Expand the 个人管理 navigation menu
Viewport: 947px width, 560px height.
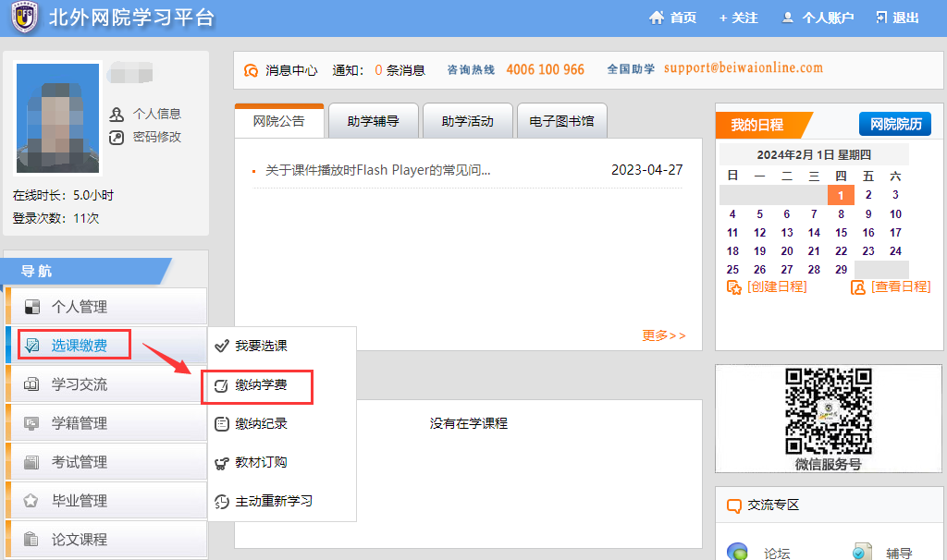click(x=106, y=307)
